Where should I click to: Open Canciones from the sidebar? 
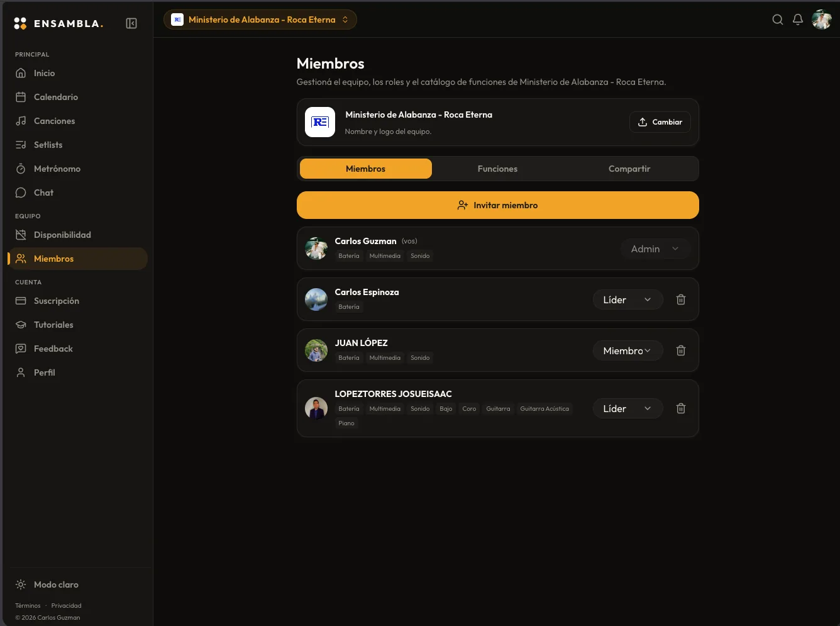(78, 121)
